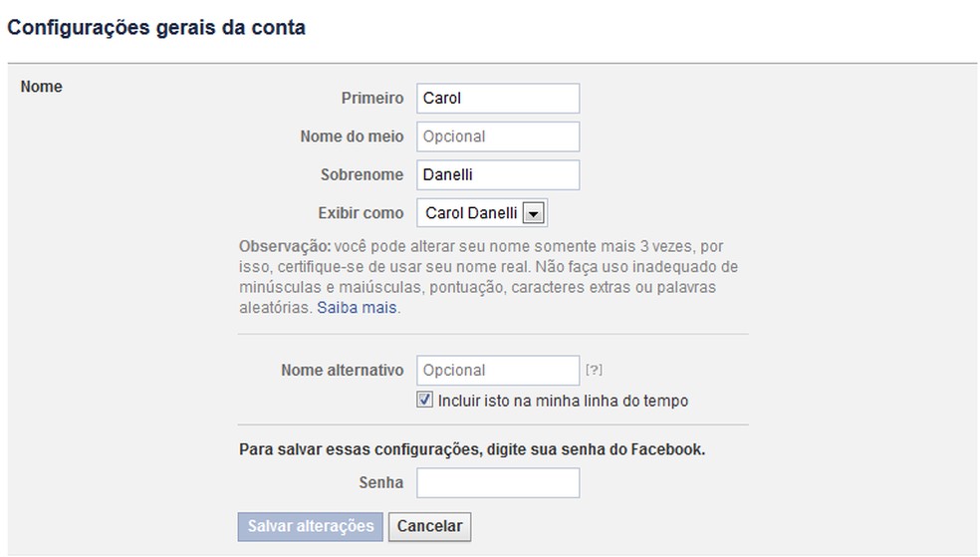Image resolution: width=980 pixels, height=557 pixels.
Task: Click the 'Nome alternativo' text box
Action: click(x=498, y=370)
